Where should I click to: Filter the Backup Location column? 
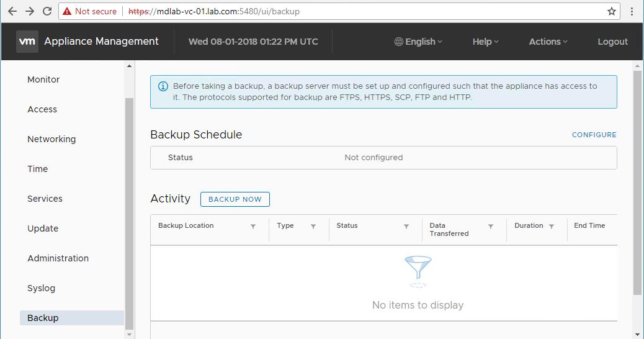point(253,227)
